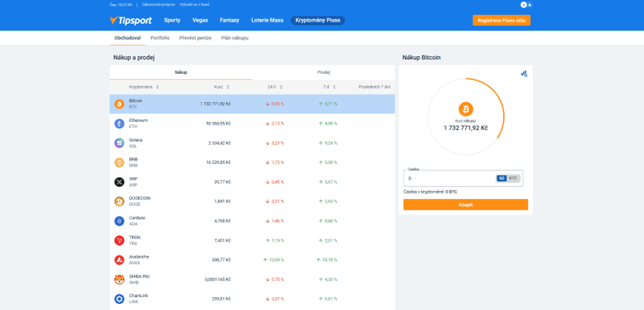This screenshot has height=310, width=644.
Task: Select the Bitcoin row name
Action: (136, 101)
